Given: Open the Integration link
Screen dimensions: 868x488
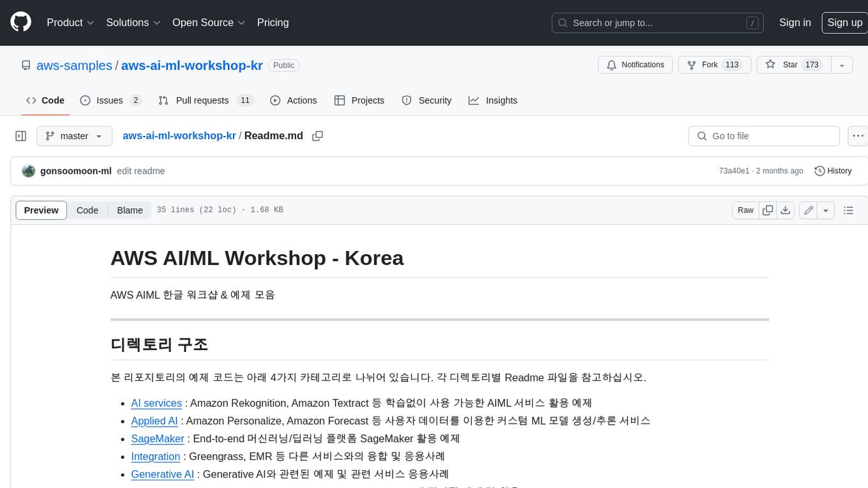Looking at the screenshot, I should pos(156,457).
